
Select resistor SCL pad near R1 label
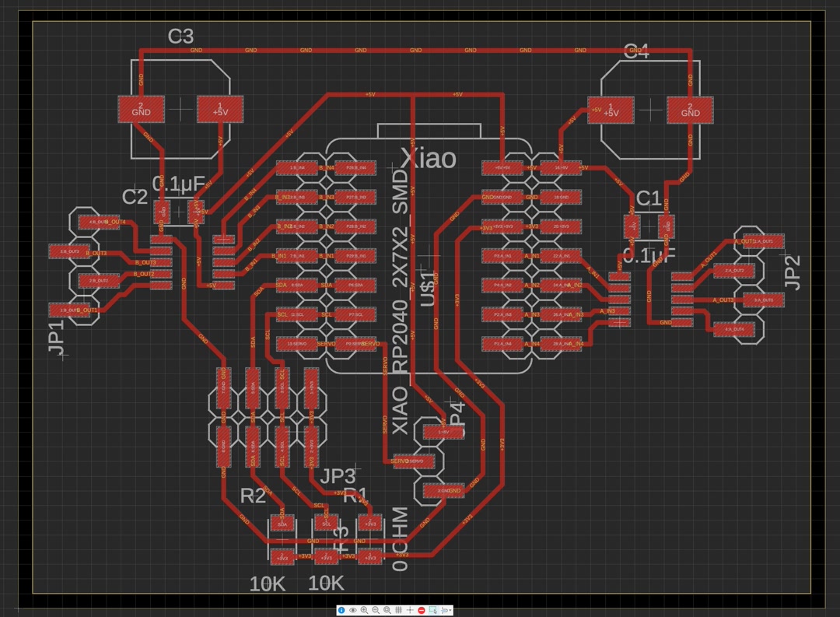pos(326,523)
